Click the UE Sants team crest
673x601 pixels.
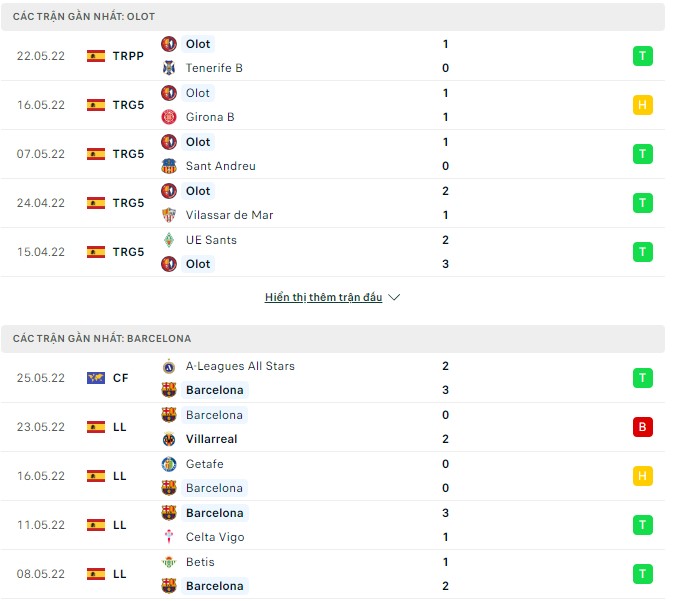pos(168,240)
